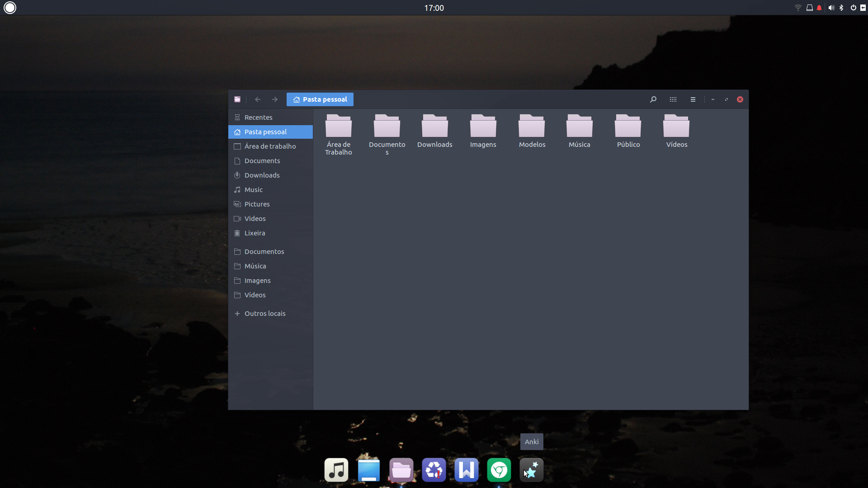Restore or maximize the file manager window
868x488 pixels.
pos(726,99)
